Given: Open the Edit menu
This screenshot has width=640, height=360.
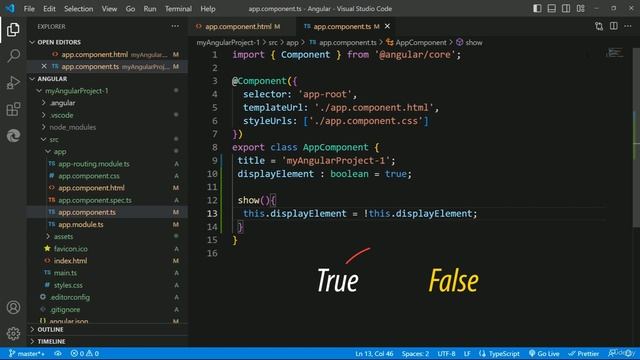Looking at the screenshot, I should coord(49,9).
